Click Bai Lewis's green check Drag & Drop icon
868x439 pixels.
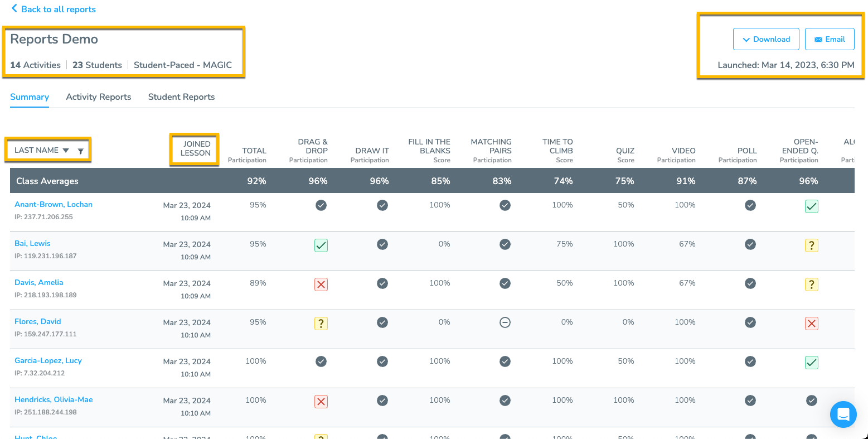pos(321,245)
